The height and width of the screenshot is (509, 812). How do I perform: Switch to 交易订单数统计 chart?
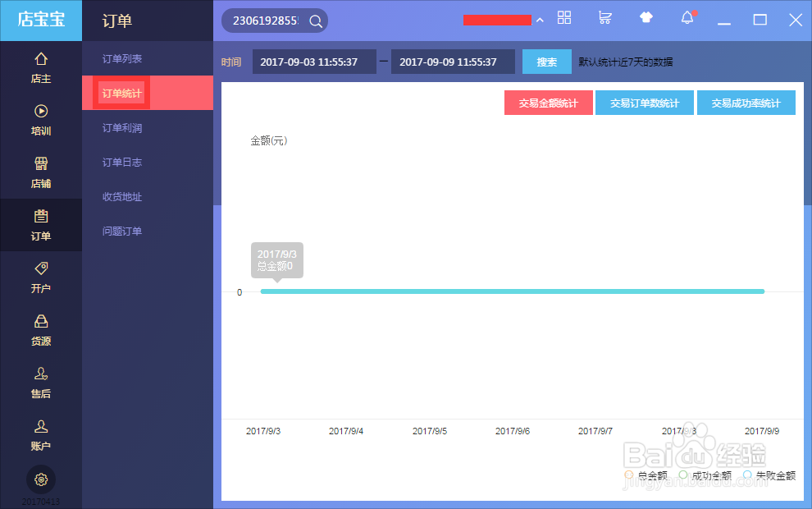point(644,103)
